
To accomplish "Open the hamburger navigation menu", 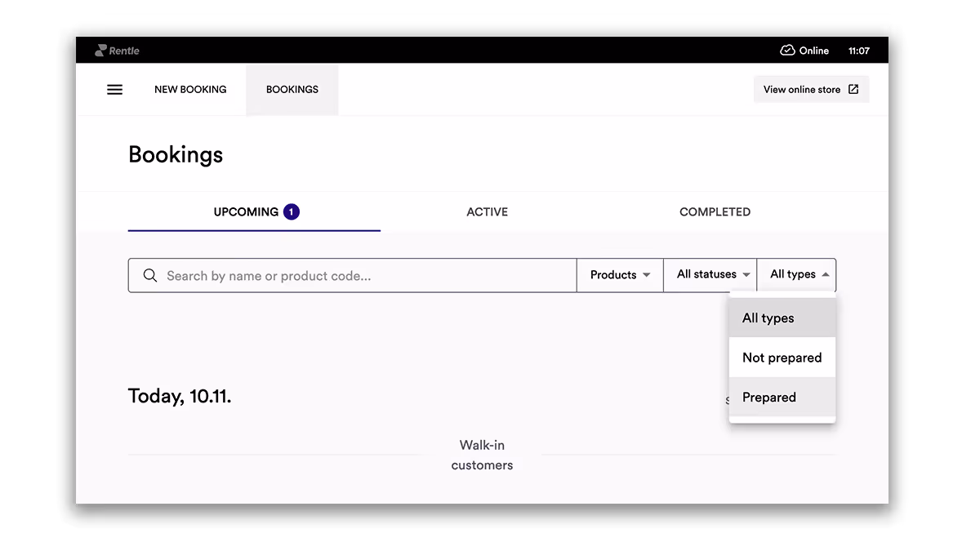I will pyautogui.click(x=114, y=90).
